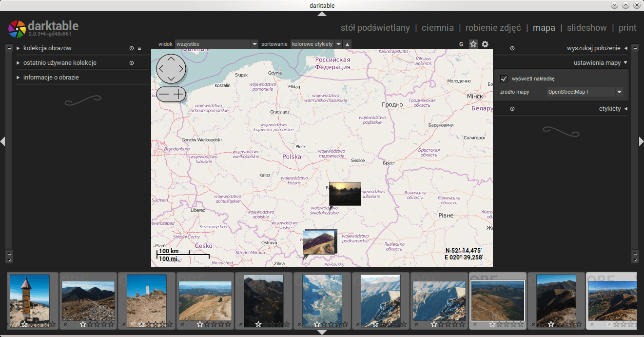Switch to the 'stół podświetlany' view
644x337 pixels.
[x=375, y=28]
